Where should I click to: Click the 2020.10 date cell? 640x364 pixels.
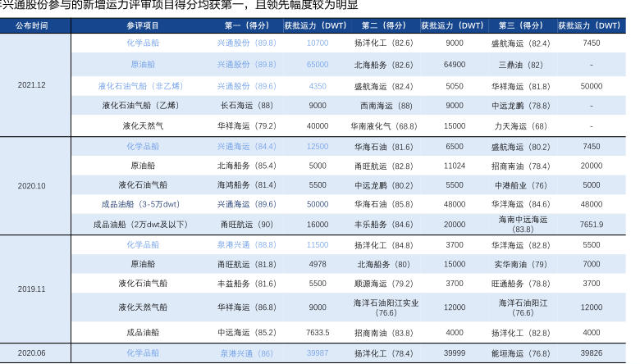(x=31, y=185)
